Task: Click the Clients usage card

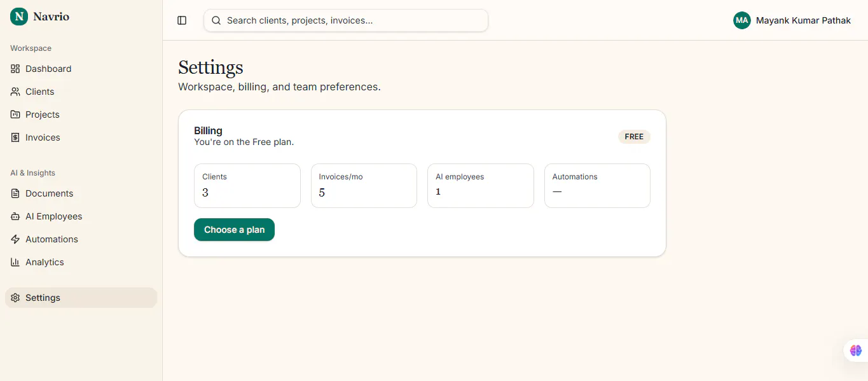Action: pos(247,186)
